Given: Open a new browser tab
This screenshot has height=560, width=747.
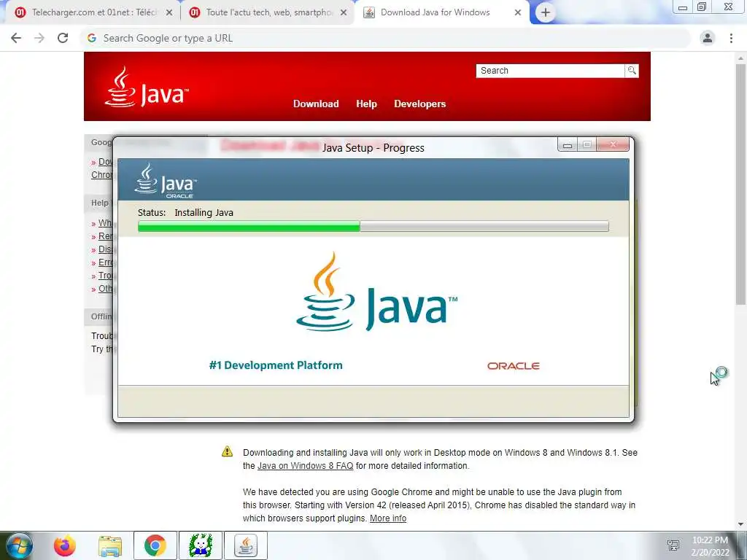Looking at the screenshot, I should point(546,12).
